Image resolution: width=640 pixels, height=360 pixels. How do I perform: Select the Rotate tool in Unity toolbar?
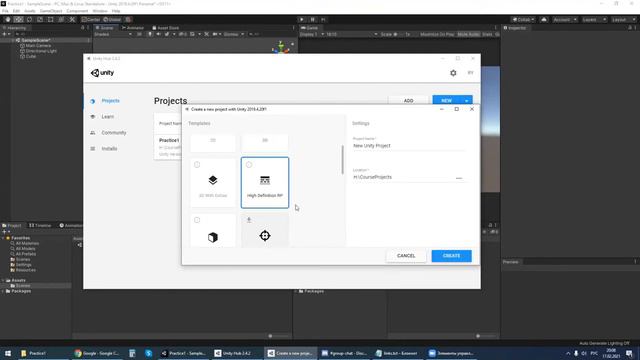(29, 20)
